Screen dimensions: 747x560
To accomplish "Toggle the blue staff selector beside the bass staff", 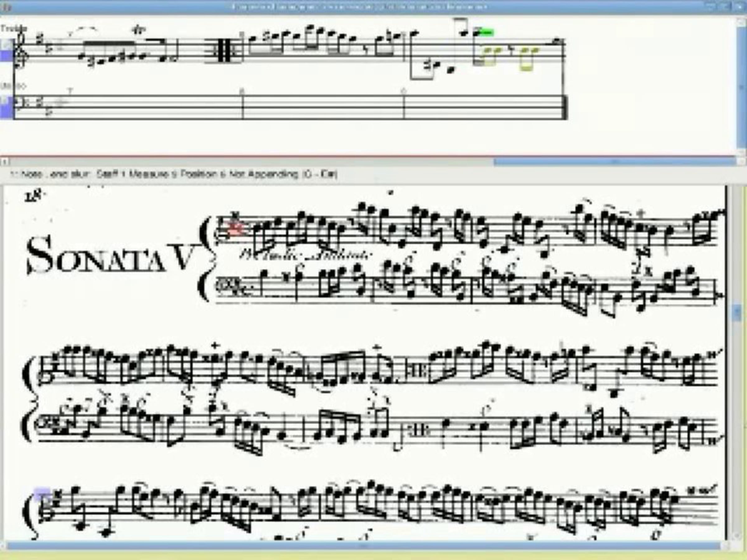I will [x=7, y=108].
